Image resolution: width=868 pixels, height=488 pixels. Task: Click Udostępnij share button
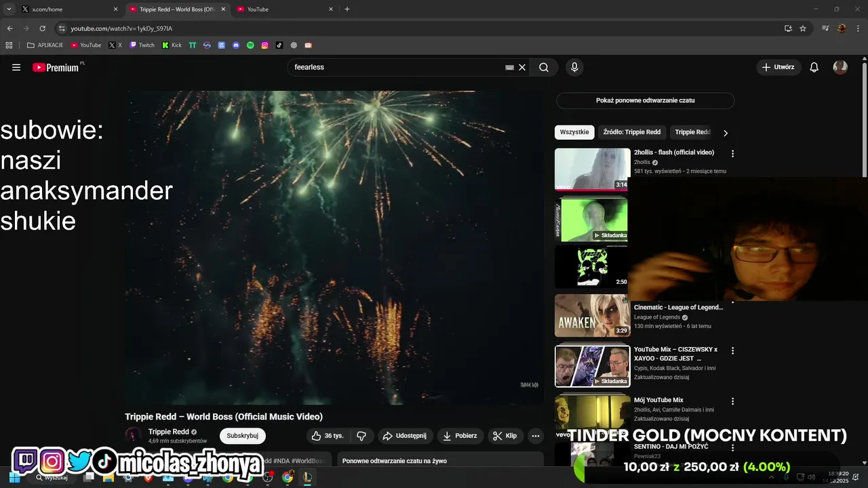[406, 436]
